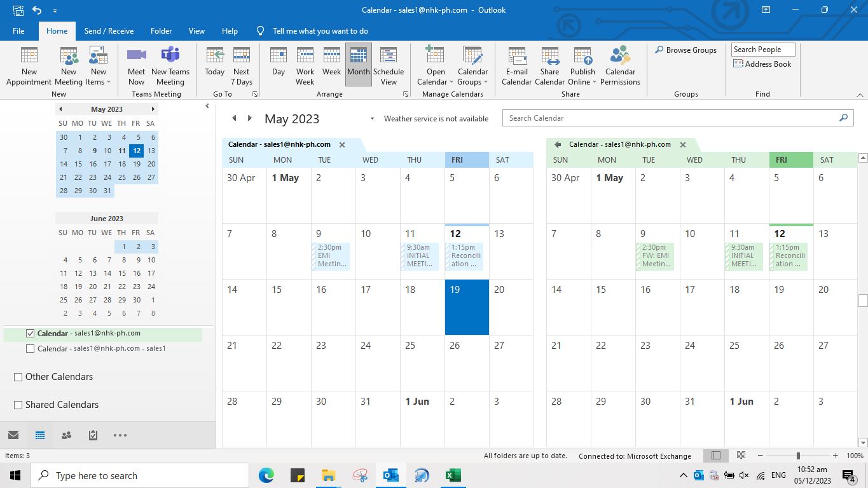868x488 pixels.
Task: Collapse the folder pane arrow
Action: (207, 106)
